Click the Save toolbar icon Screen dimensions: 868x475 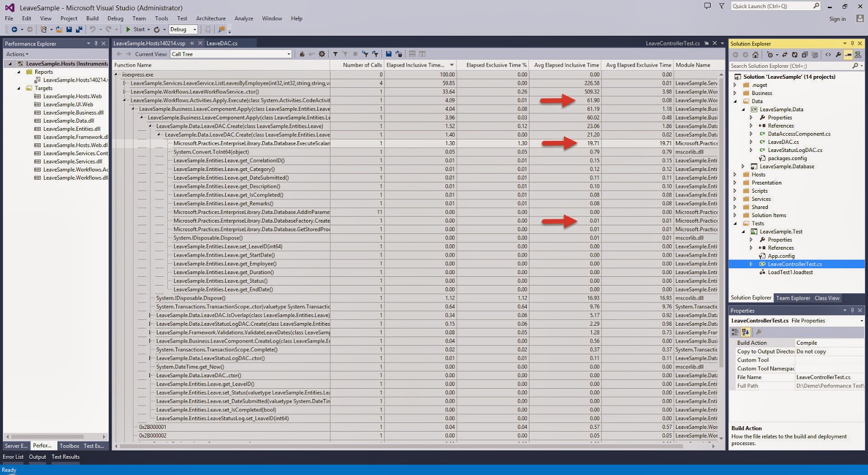click(69, 29)
